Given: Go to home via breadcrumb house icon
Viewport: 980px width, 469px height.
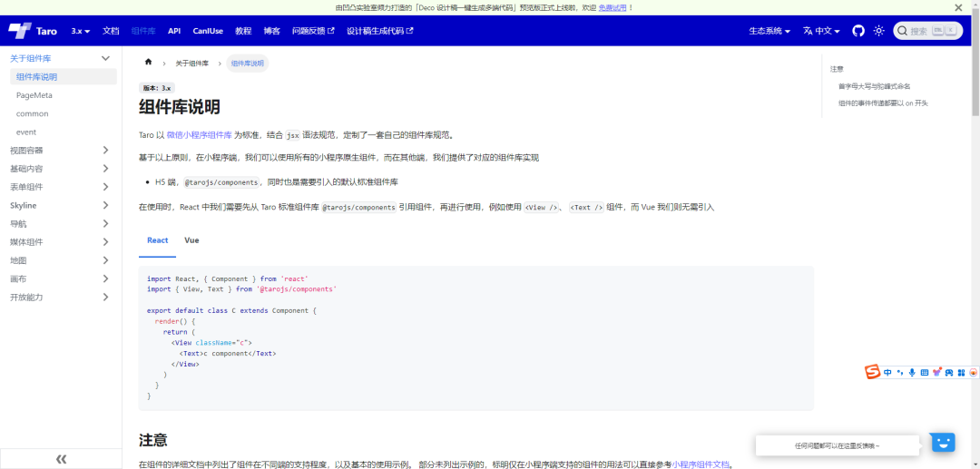Looking at the screenshot, I should 148,63.
